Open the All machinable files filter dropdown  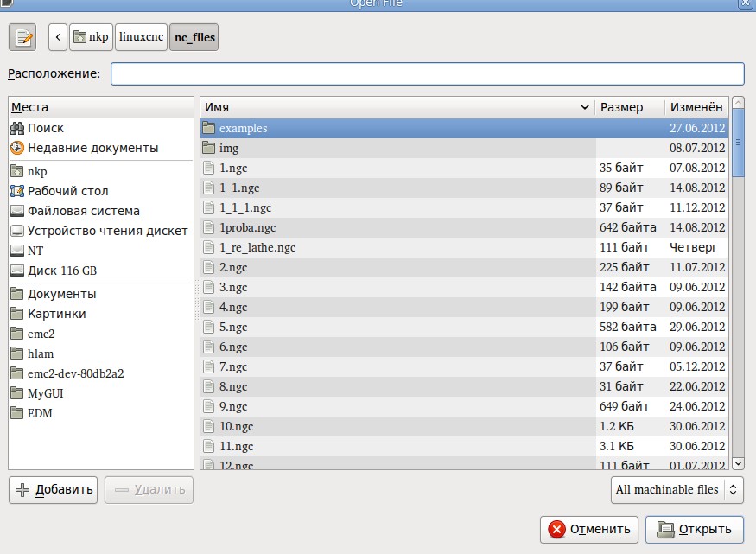(x=677, y=489)
